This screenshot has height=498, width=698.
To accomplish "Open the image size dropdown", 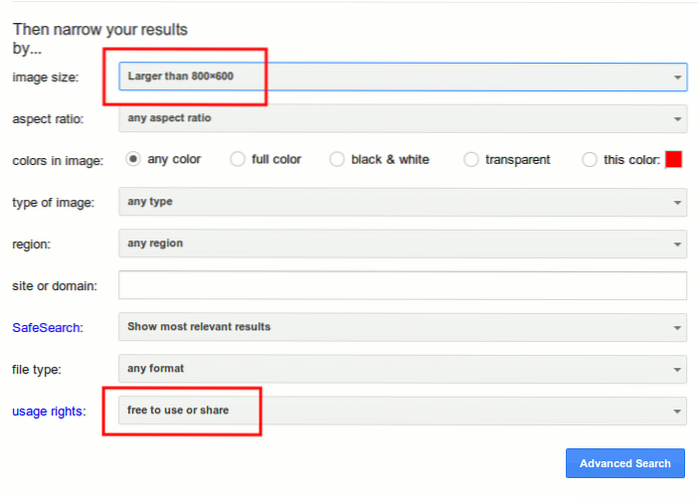I will [402, 76].
